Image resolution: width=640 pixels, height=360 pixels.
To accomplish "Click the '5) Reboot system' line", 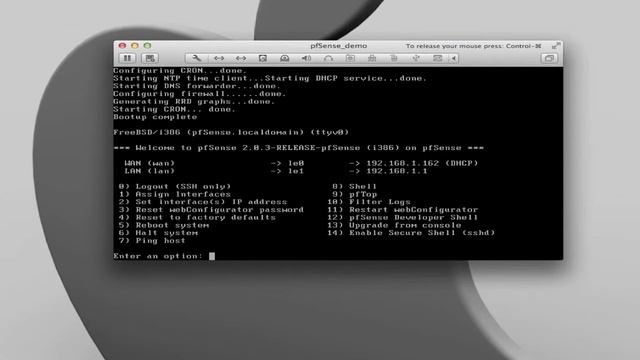I will click(164, 225).
